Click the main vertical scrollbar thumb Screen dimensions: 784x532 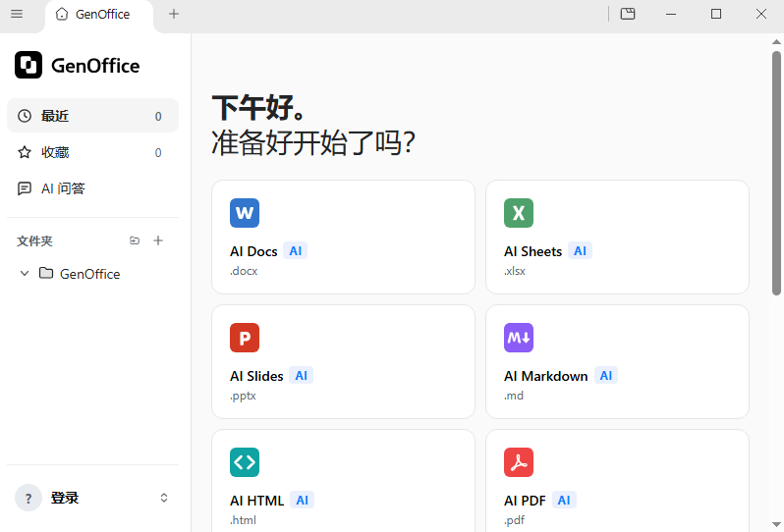click(x=776, y=173)
